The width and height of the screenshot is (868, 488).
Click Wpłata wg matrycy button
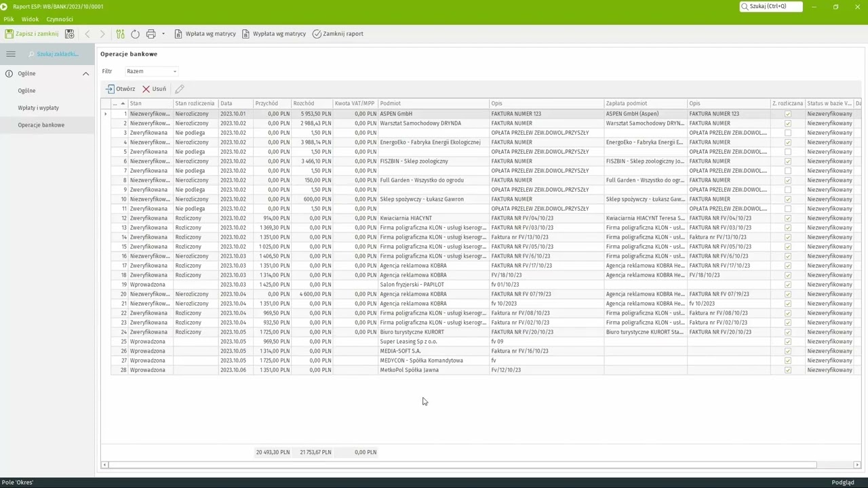(205, 34)
